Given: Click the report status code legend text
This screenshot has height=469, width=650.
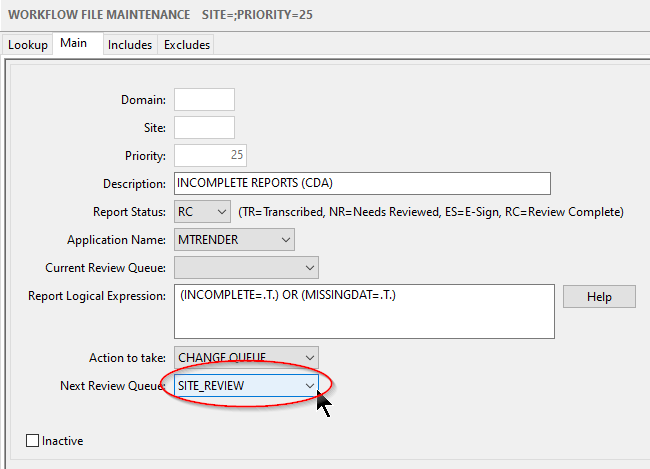Looking at the screenshot, I should coord(430,212).
